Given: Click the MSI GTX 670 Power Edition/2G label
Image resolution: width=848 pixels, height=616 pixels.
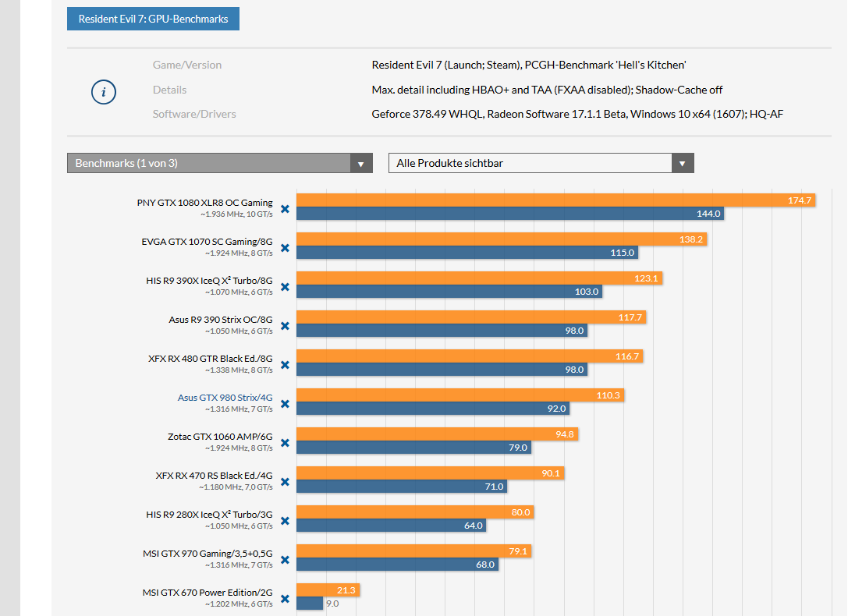Looking at the screenshot, I should [x=208, y=593].
